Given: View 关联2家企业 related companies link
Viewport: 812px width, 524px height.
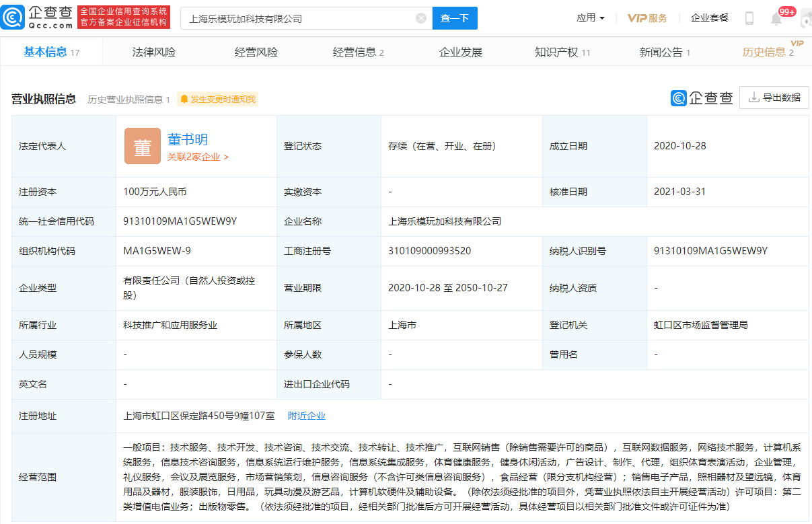Looking at the screenshot, I should [198, 157].
